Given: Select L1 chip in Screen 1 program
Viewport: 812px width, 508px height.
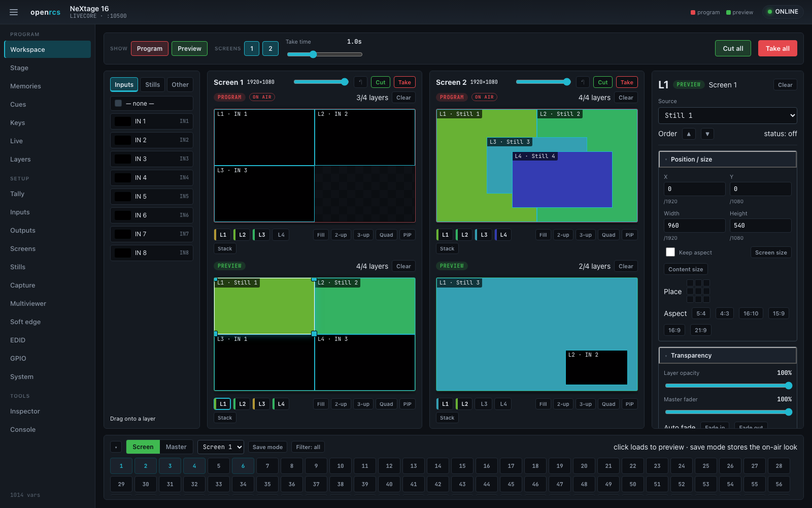Looking at the screenshot, I should [222, 235].
